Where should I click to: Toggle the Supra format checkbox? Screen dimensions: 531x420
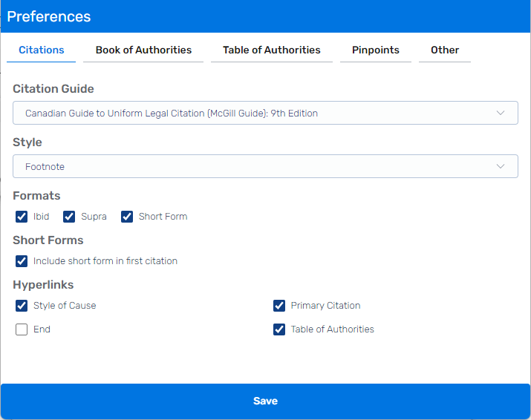69,217
